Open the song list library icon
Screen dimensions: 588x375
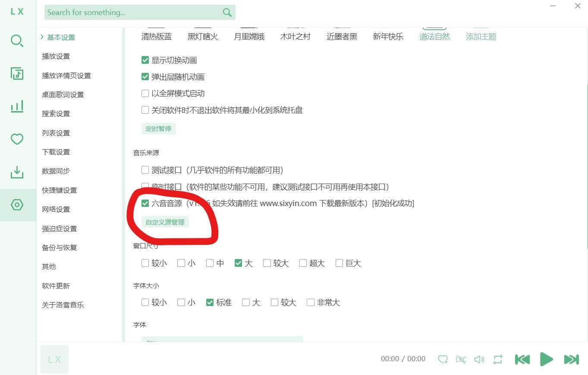[x=17, y=73]
